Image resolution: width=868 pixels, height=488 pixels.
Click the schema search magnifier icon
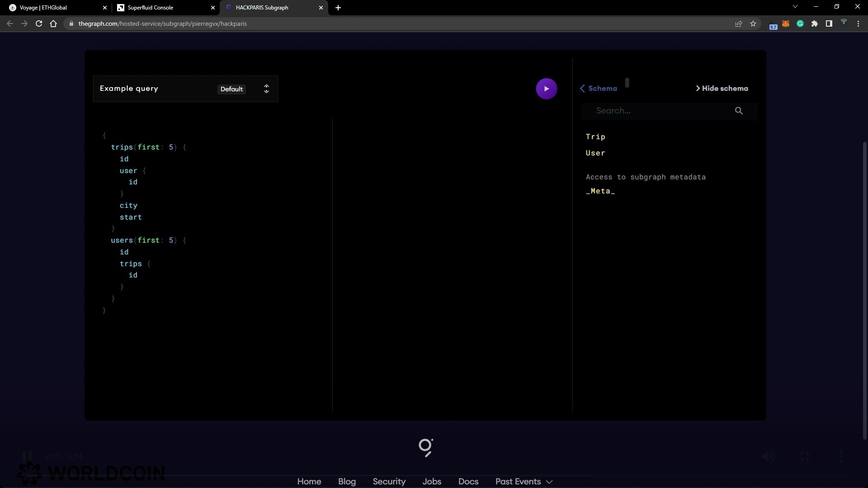[x=739, y=111]
